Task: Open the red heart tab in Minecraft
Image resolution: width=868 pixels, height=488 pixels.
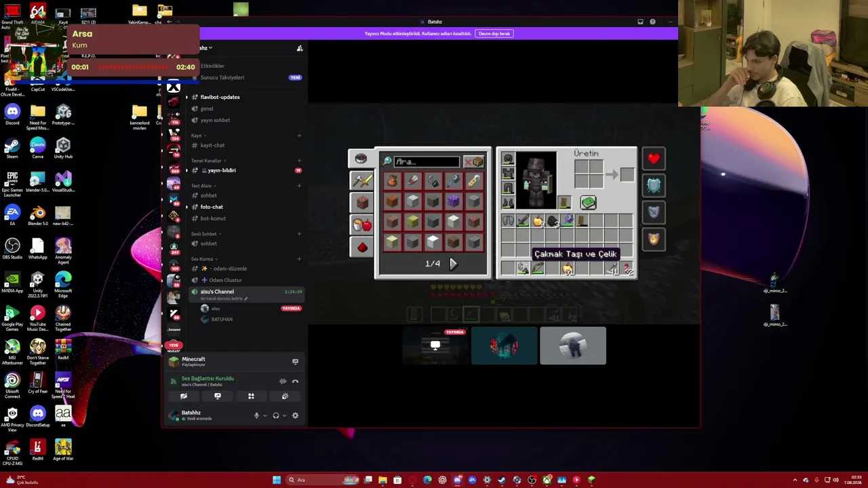Action: tap(654, 159)
